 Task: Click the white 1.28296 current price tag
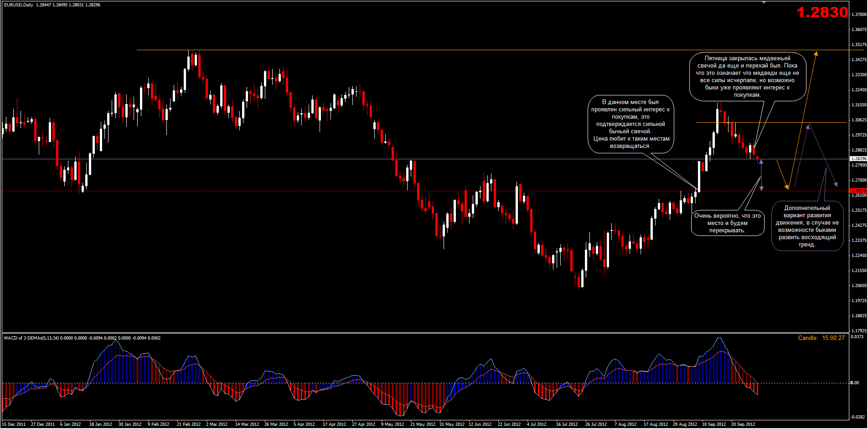pyautogui.click(x=858, y=159)
